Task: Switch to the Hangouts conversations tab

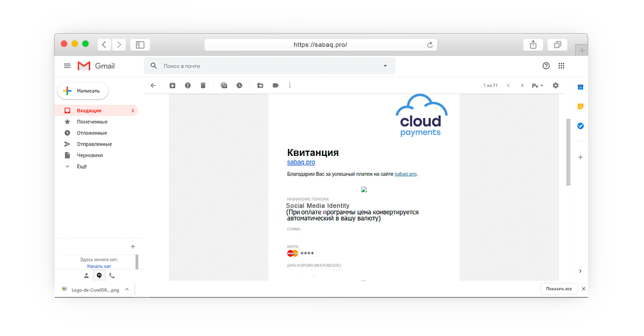Action: [x=99, y=276]
